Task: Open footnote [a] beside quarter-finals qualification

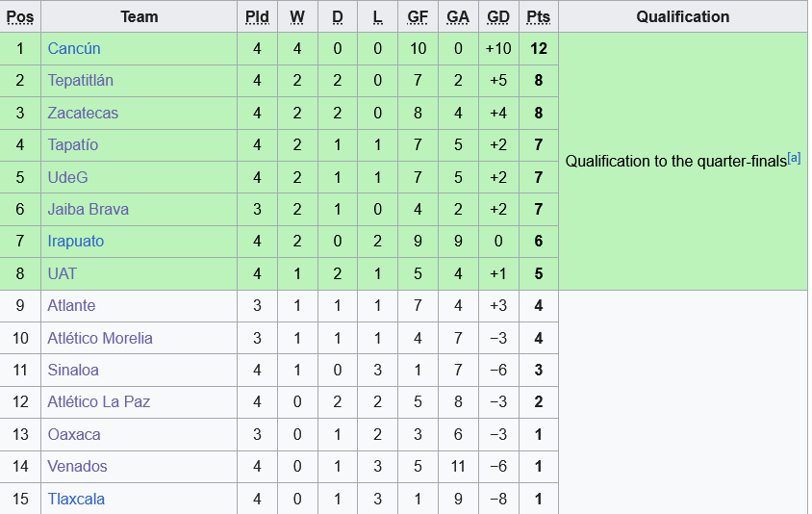Action: 794,158
